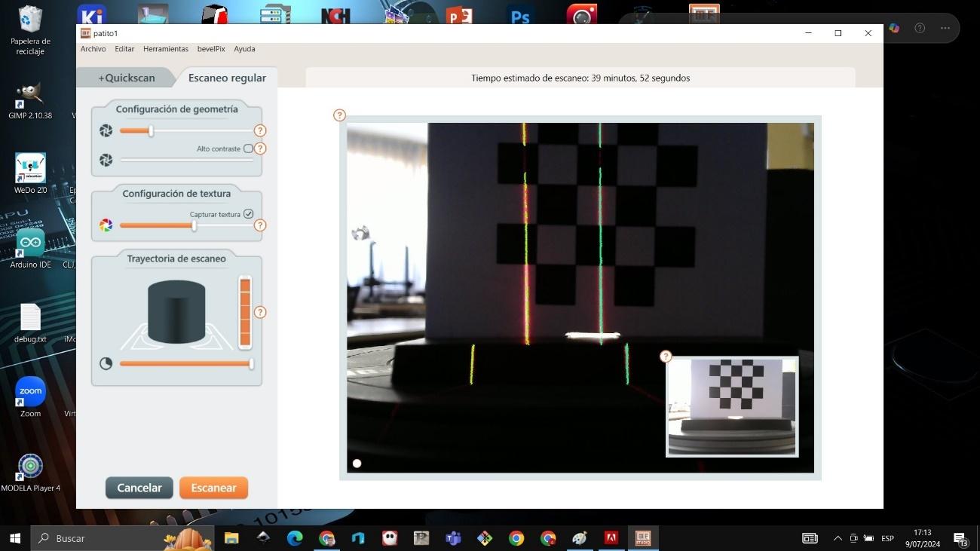Image resolution: width=980 pixels, height=551 pixels.
Task: Click the help icon beside the geometry exposure slider
Action: click(x=260, y=130)
